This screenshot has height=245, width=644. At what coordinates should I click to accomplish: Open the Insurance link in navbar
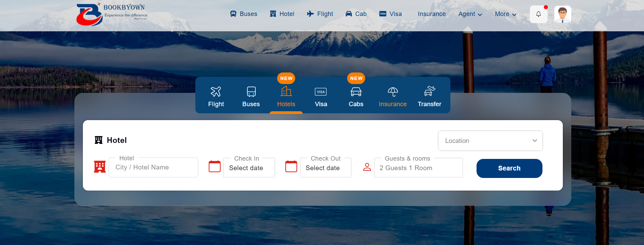pyautogui.click(x=432, y=14)
